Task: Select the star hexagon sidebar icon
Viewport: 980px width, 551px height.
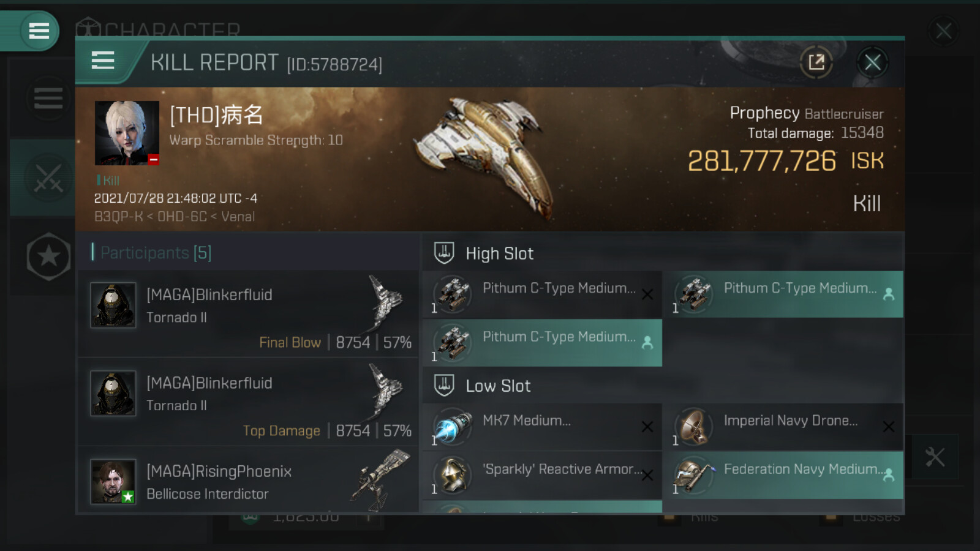Action: coord(48,257)
